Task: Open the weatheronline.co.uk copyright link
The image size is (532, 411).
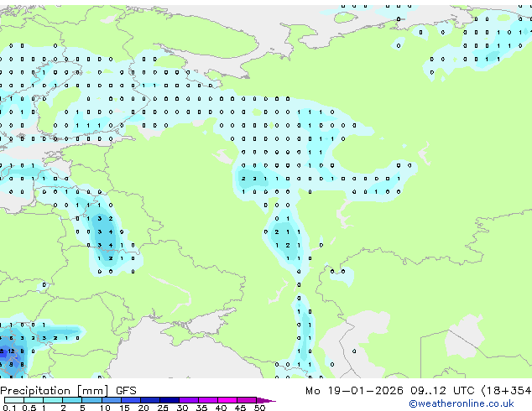Action: (462, 403)
